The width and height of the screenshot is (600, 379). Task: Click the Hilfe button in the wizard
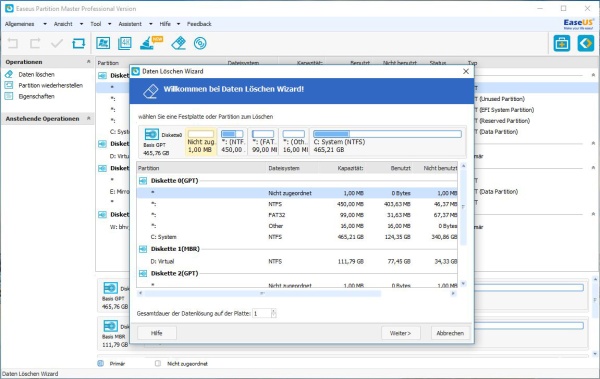pyautogui.click(x=157, y=333)
